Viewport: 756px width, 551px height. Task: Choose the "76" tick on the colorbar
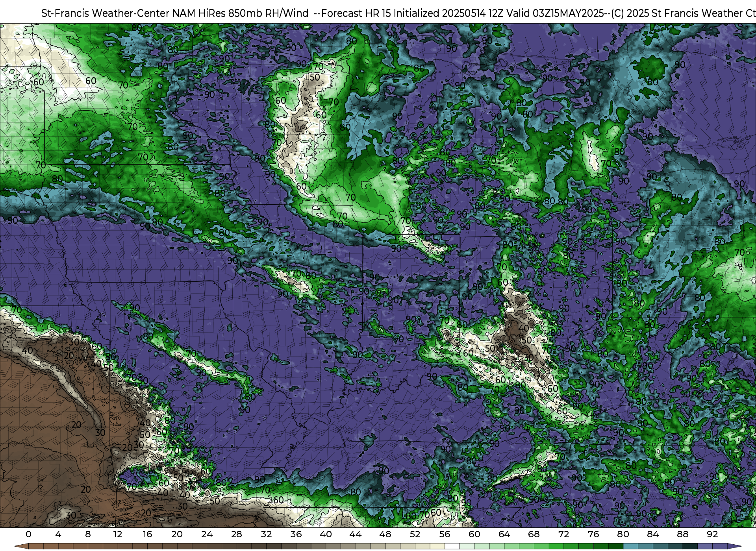[593, 534]
